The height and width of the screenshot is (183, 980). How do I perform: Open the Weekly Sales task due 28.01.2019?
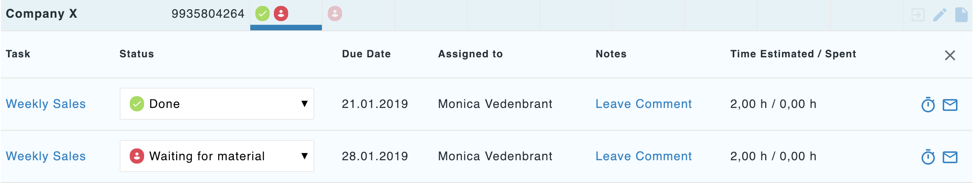tap(46, 156)
